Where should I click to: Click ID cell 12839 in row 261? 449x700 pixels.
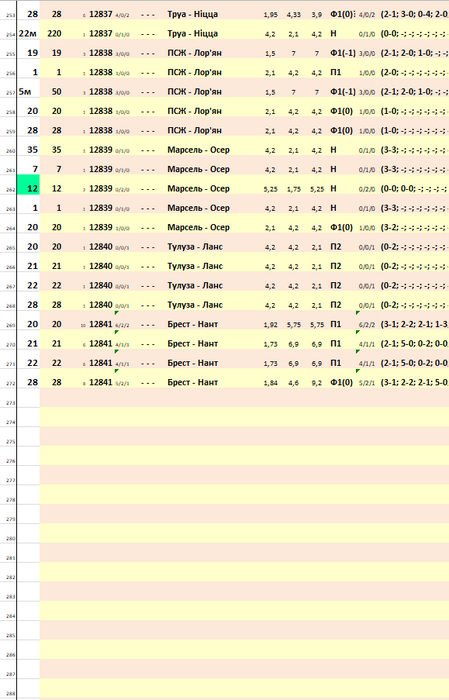click(100, 169)
